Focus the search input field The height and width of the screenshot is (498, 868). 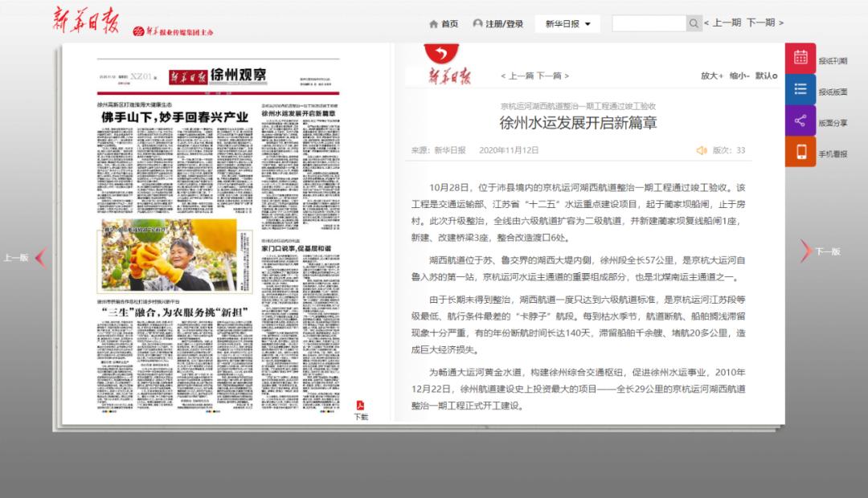pyautogui.click(x=649, y=23)
